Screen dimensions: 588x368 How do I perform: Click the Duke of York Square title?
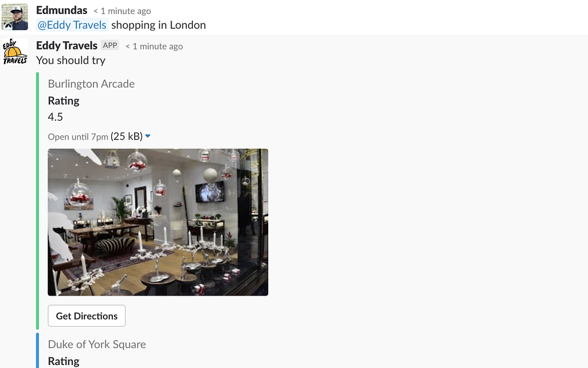pyautogui.click(x=97, y=344)
